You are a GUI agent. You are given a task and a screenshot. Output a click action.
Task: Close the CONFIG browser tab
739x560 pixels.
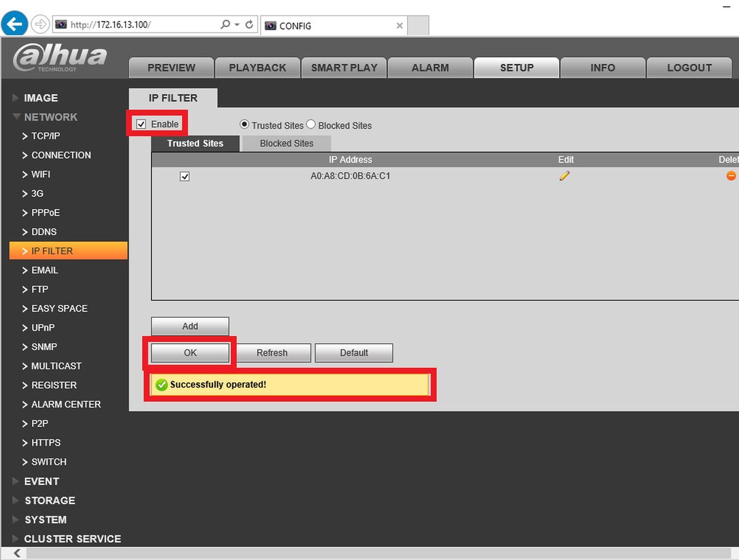click(x=400, y=26)
